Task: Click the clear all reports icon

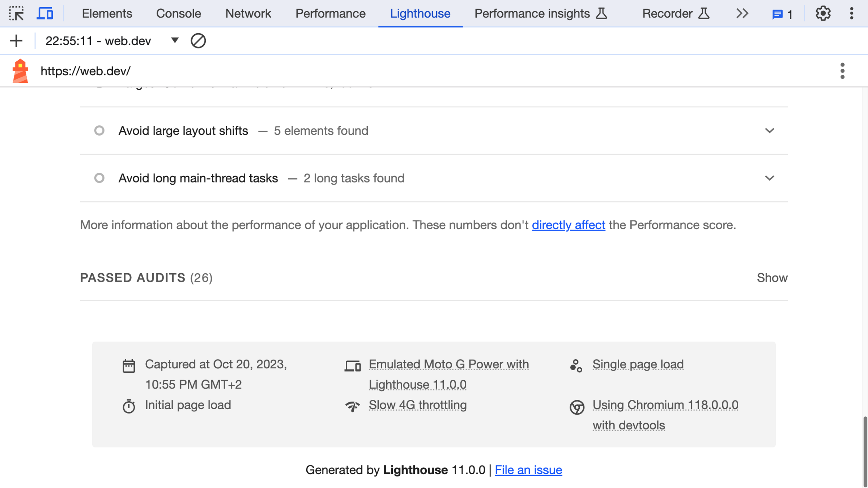Action: pos(198,41)
